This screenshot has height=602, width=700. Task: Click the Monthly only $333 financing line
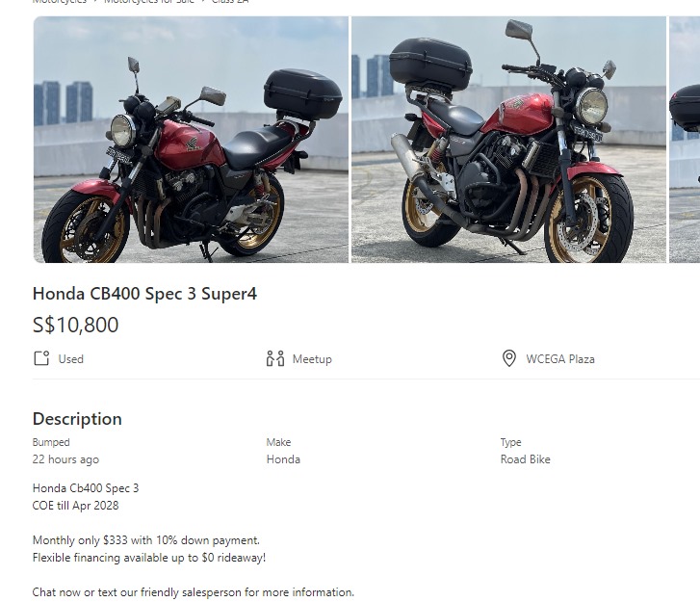point(146,540)
